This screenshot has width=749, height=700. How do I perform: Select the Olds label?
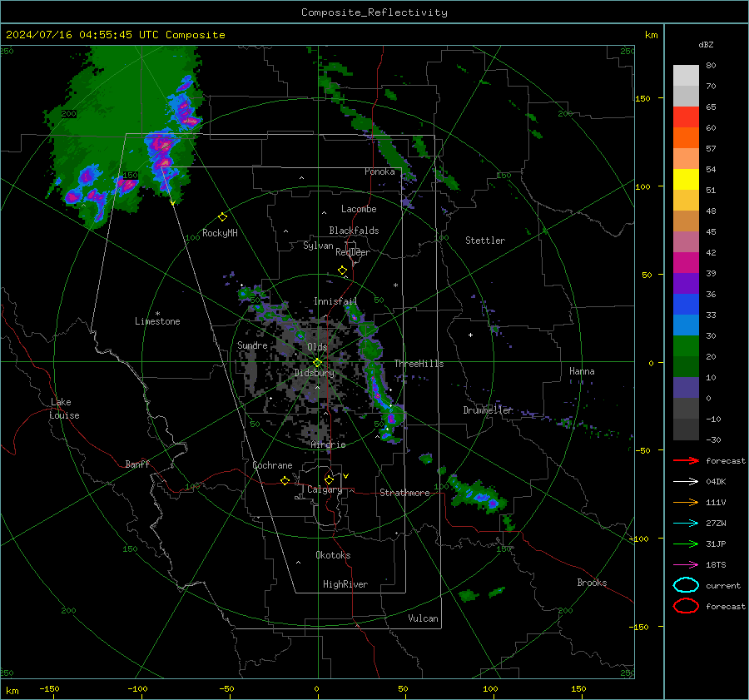tap(317, 347)
